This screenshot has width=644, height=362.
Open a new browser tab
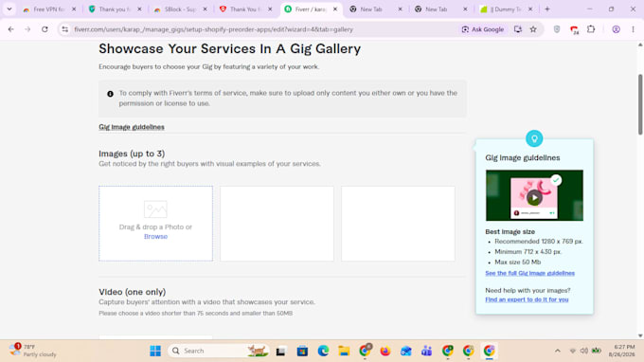tap(547, 9)
